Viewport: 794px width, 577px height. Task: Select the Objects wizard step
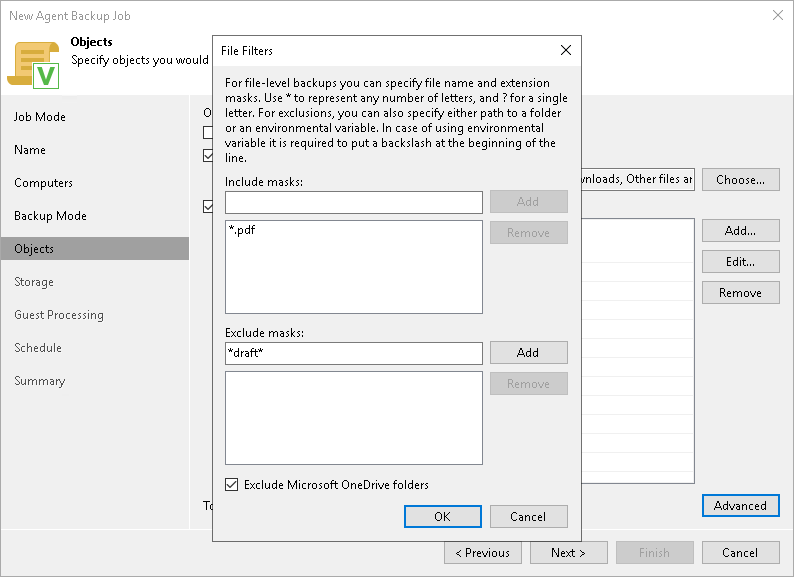(95, 249)
